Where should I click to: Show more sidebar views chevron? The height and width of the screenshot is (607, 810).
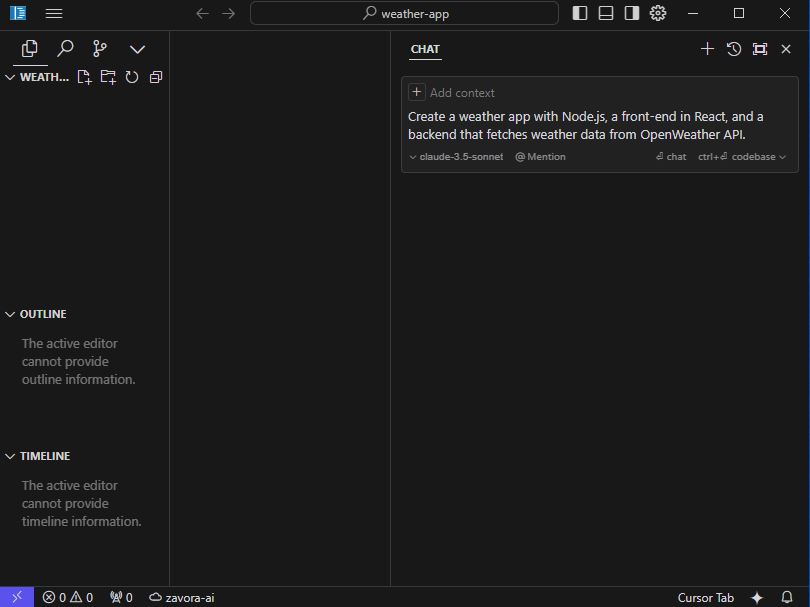point(137,50)
